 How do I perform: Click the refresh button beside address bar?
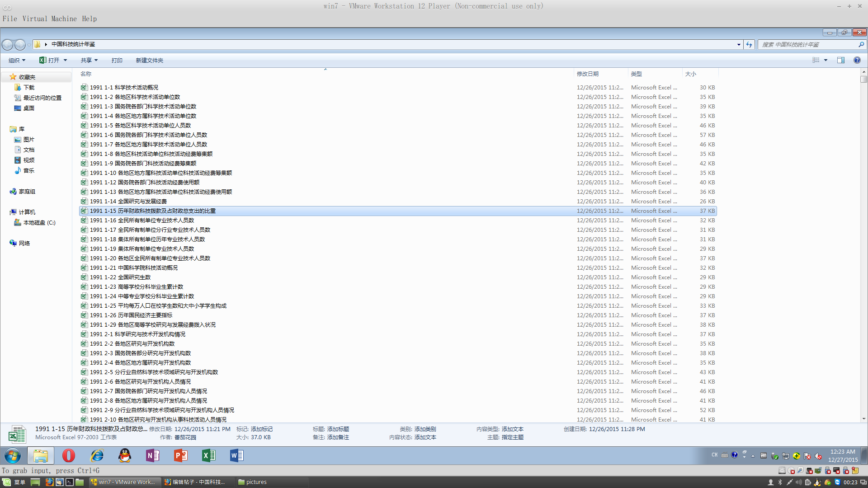coord(749,44)
